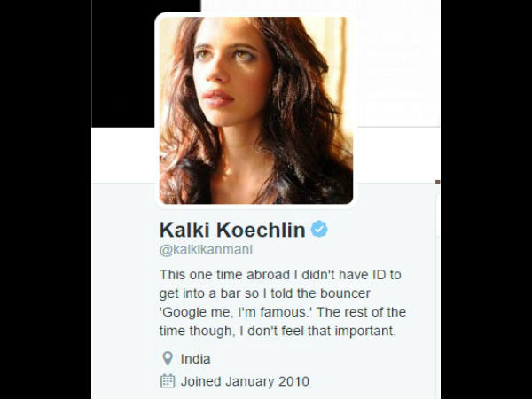Click the first name 'Kalki' in heading
The image size is (532, 399).
[x=184, y=230]
